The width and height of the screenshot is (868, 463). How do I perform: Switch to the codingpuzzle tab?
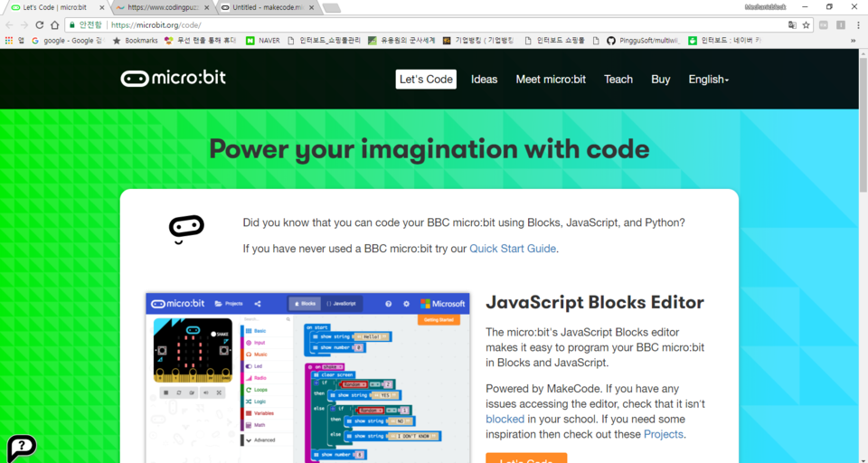click(x=162, y=8)
